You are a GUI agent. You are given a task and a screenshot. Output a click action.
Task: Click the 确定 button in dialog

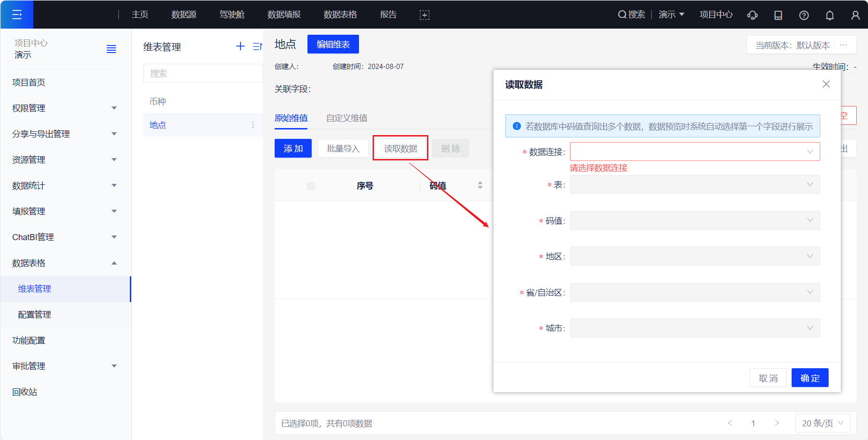click(810, 378)
